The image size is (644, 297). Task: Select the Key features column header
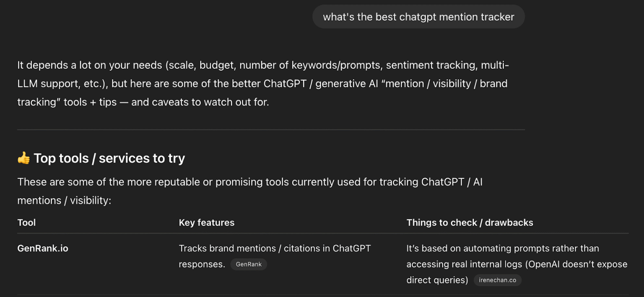[206, 222]
